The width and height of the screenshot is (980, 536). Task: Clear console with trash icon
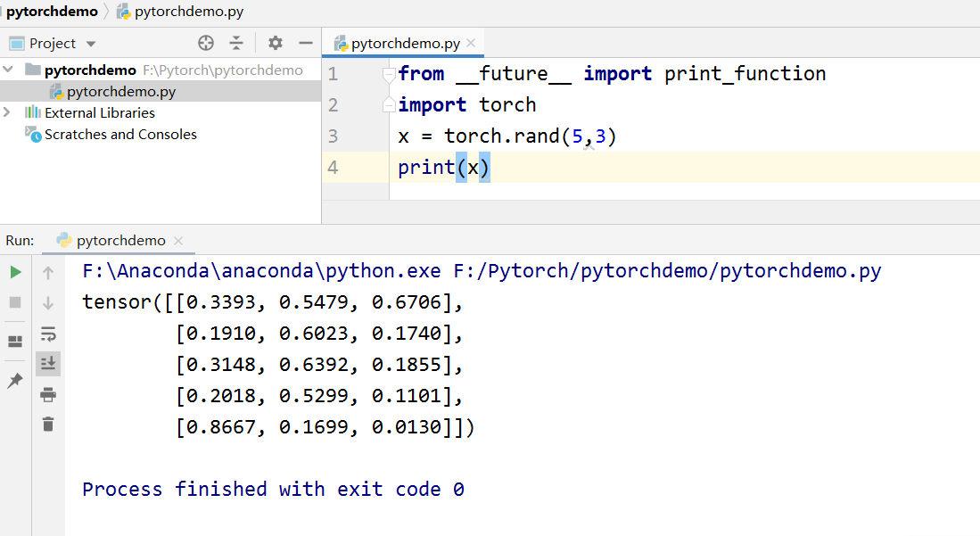(48, 425)
